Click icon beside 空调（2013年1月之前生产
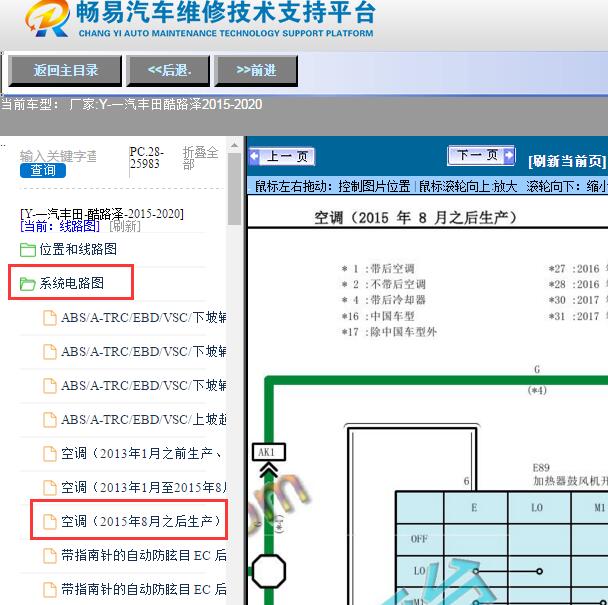This screenshot has height=605, width=608. [x=50, y=453]
